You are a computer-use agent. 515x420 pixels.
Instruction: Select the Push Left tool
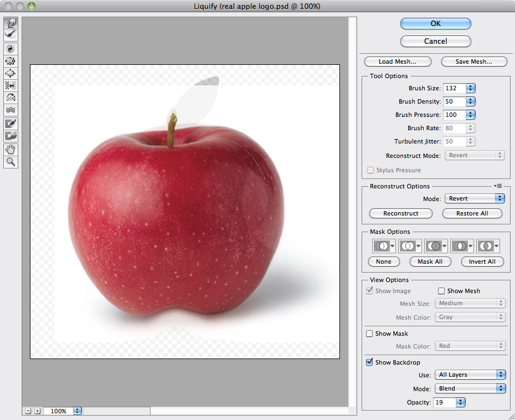click(x=11, y=85)
